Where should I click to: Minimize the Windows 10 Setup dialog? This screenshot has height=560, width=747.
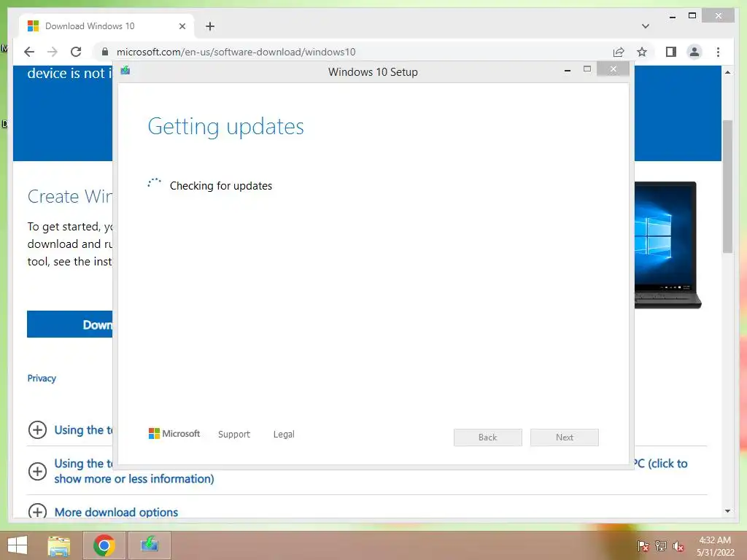[x=568, y=70]
